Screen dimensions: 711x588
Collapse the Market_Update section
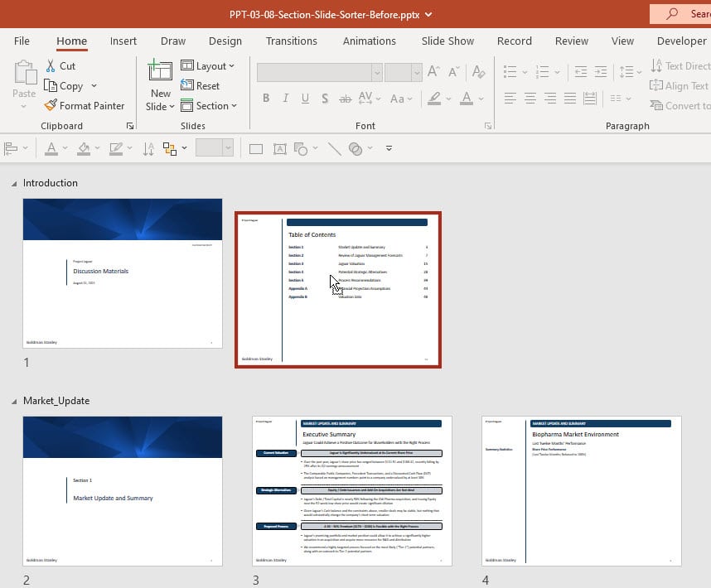(x=13, y=401)
